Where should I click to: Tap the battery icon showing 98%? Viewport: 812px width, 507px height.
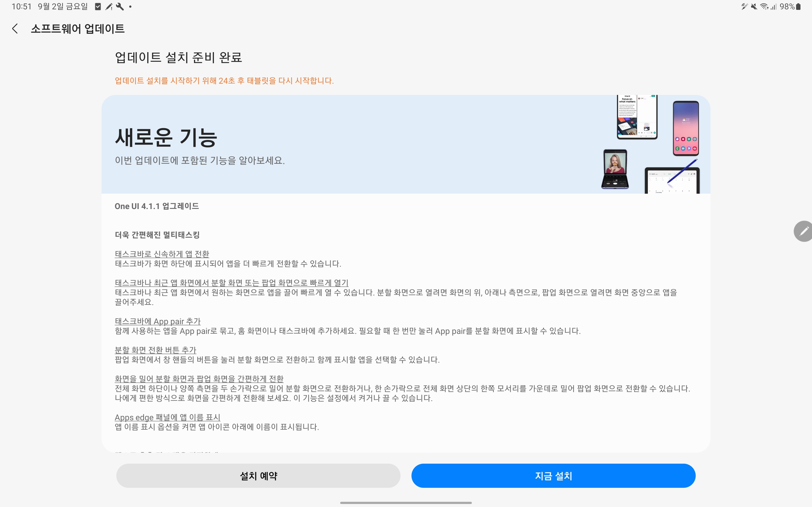click(798, 6)
